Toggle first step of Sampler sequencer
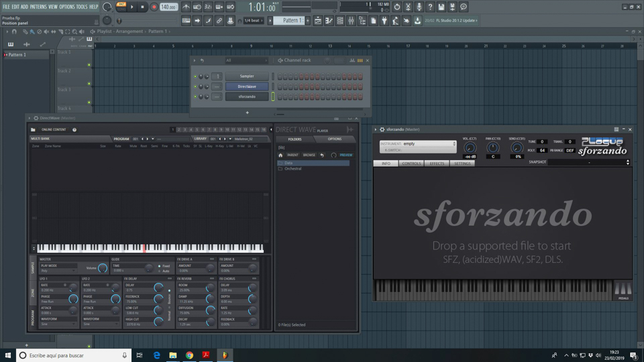Screen dimensions: 644x362 tap(280, 76)
